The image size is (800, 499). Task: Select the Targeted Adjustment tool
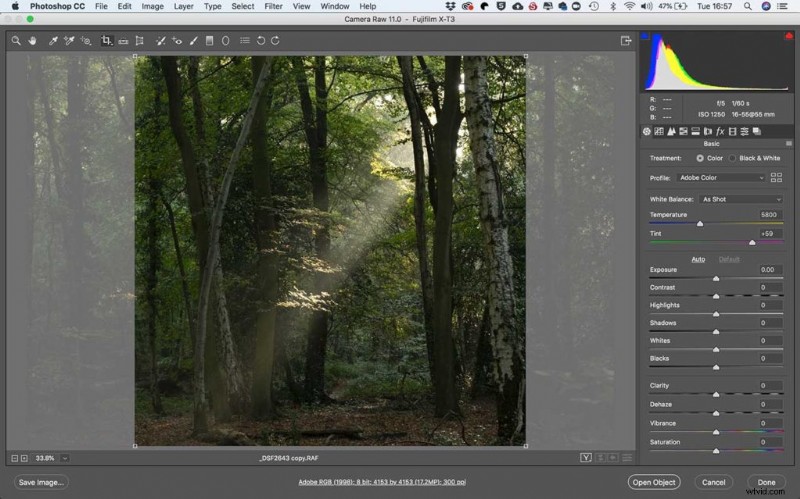tap(86, 41)
